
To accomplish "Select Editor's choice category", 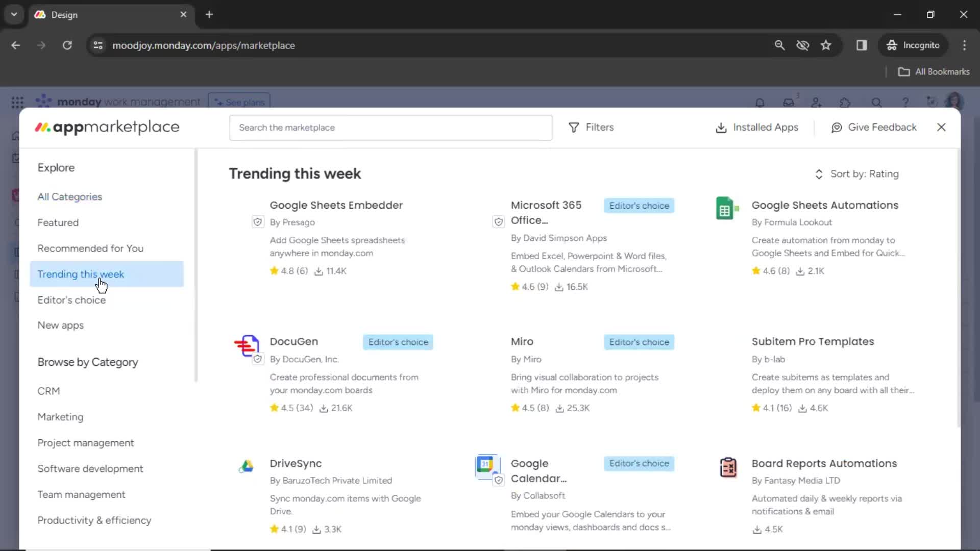I will (71, 299).
